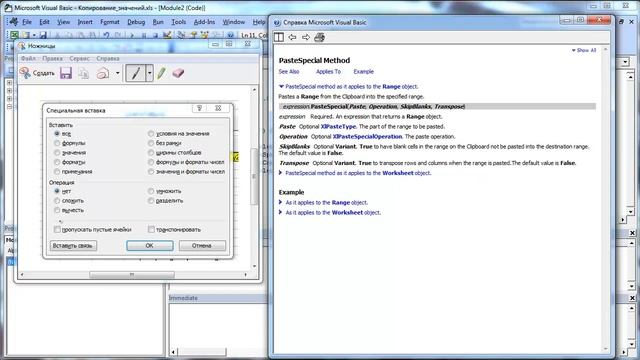Open the Файл menu in Ножницы
Image resolution: width=640 pixels, height=360 pixels.
click(29, 58)
